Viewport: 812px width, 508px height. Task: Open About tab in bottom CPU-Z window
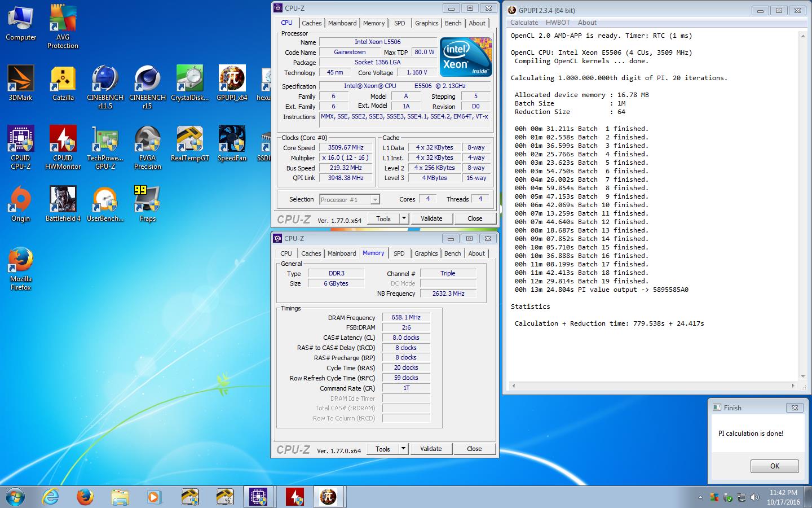point(476,253)
